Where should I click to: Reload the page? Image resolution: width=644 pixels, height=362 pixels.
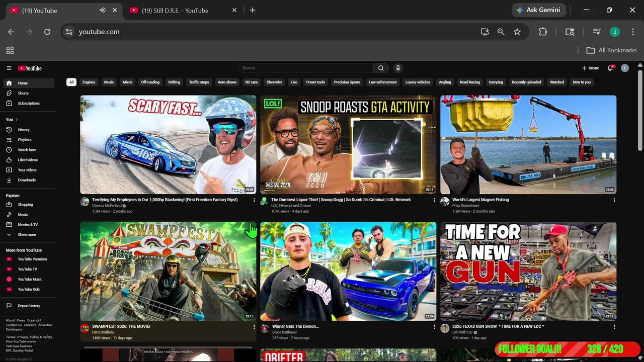click(x=47, y=32)
